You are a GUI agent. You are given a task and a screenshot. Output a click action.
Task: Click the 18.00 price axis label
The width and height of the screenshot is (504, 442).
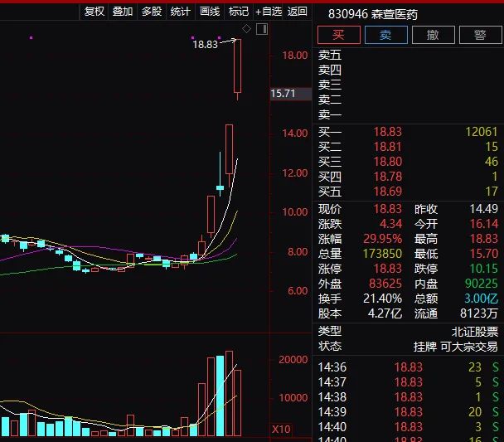point(295,56)
